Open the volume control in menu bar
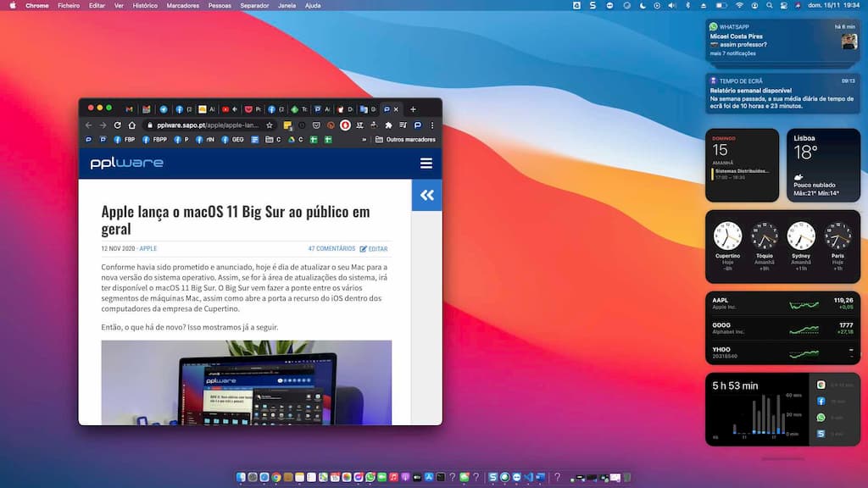868x488 pixels. [671, 6]
